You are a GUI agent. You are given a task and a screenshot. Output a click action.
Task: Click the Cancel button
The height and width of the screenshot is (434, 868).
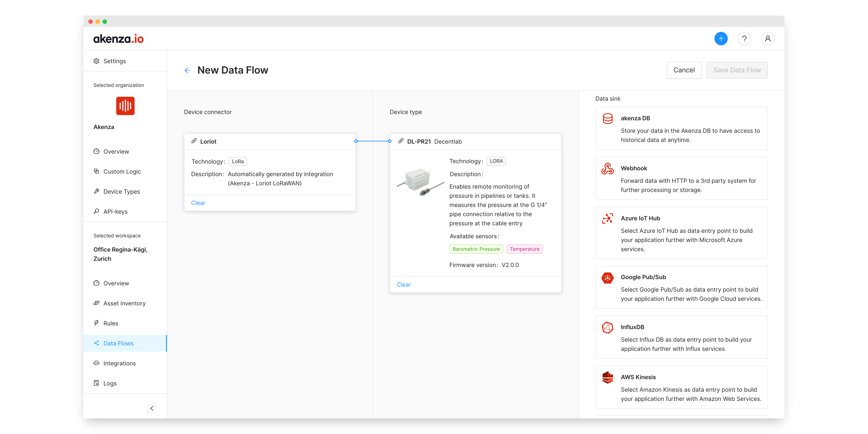click(x=684, y=70)
